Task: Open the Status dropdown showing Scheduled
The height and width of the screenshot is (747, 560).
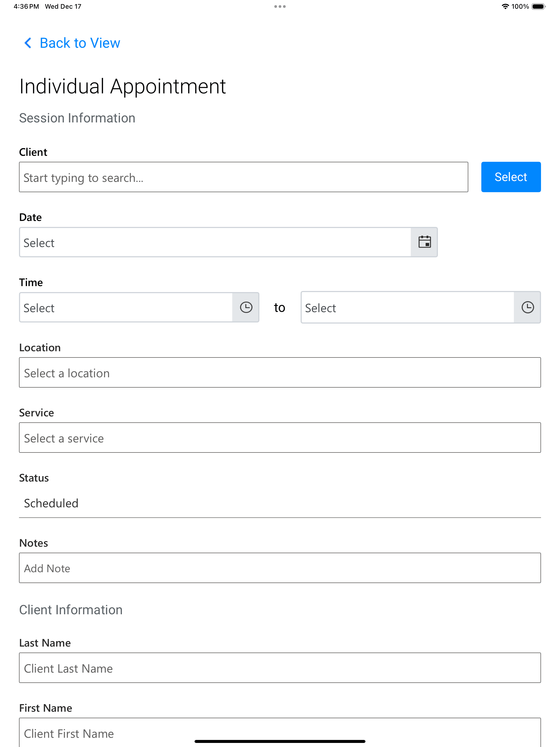Action: click(x=280, y=503)
